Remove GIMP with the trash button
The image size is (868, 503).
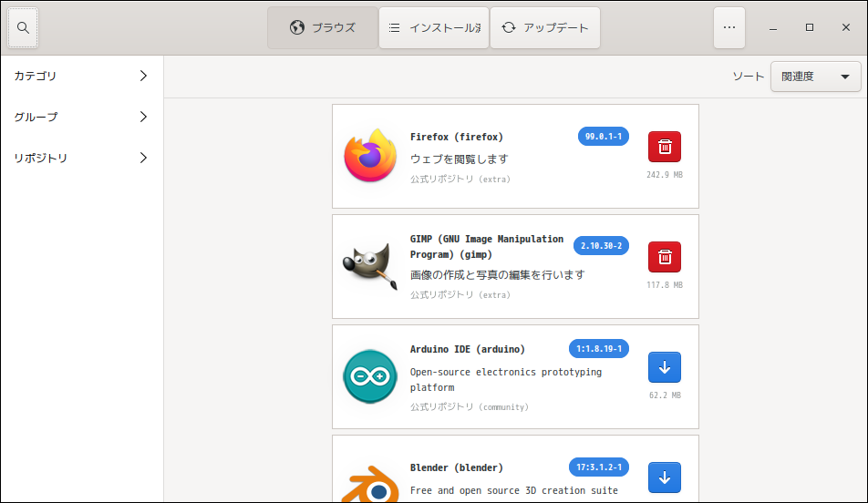coord(665,257)
